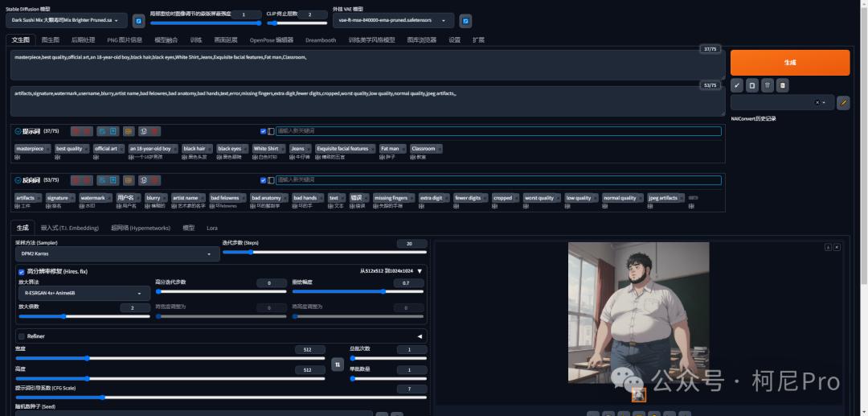This screenshot has width=868, height=416.
Task: Toggle the panel layout icon beside the 提示词 keyword input
Action: (272, 131)
